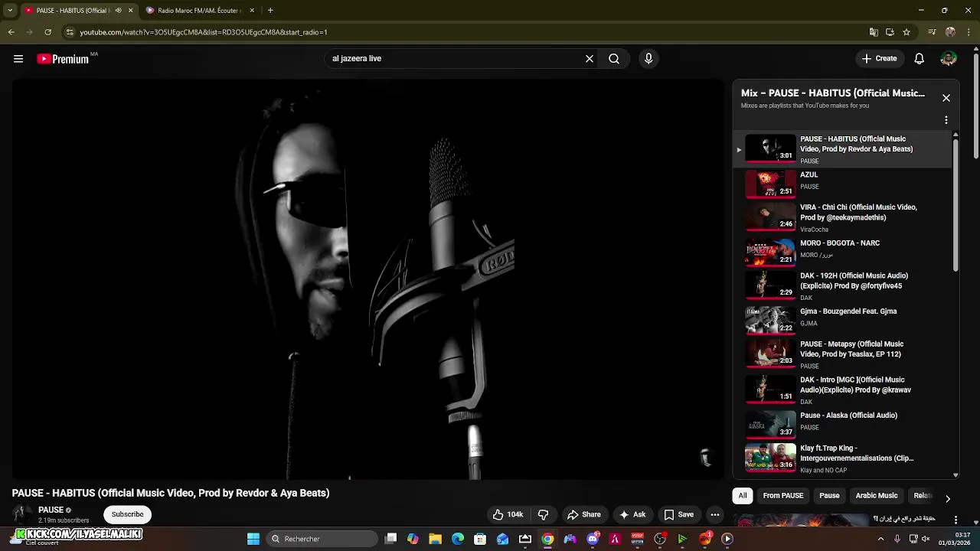Image resolution: width=980 pixels, height=551 pixels.
Task: Go to the YouTube Premium home logo
Action: tap(63, 59)
